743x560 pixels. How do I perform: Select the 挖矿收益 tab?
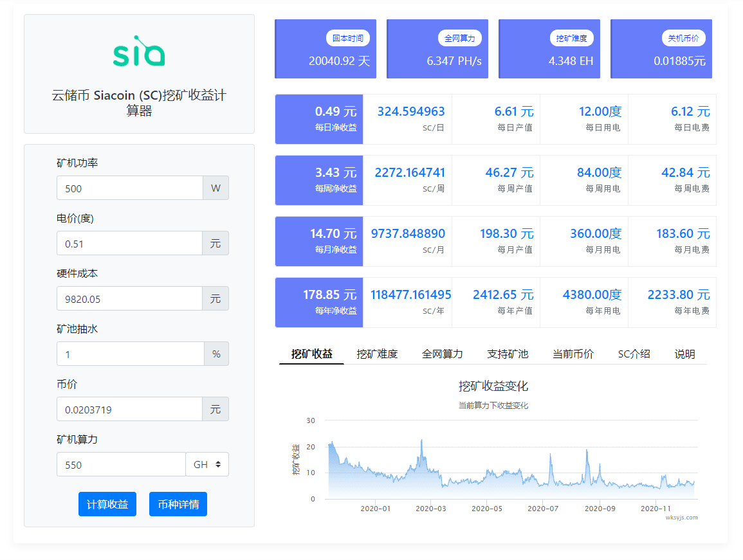[312, 354]
